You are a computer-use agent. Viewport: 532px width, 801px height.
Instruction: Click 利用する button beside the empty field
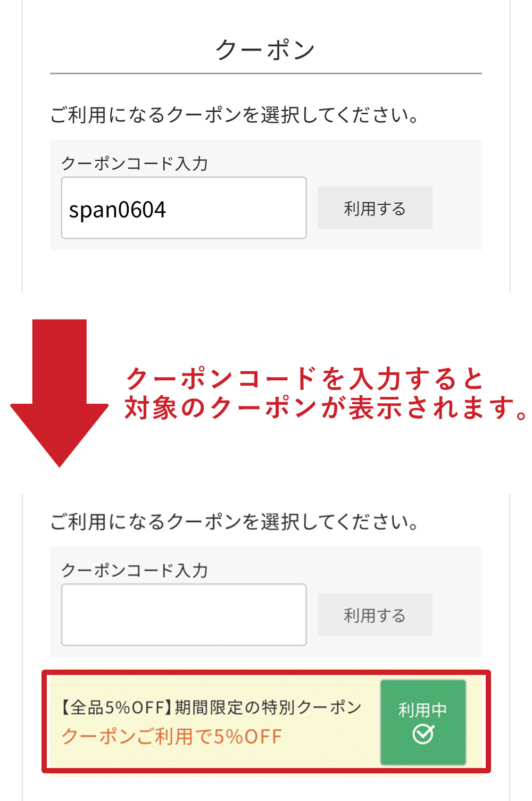click(x=375, y=615)
